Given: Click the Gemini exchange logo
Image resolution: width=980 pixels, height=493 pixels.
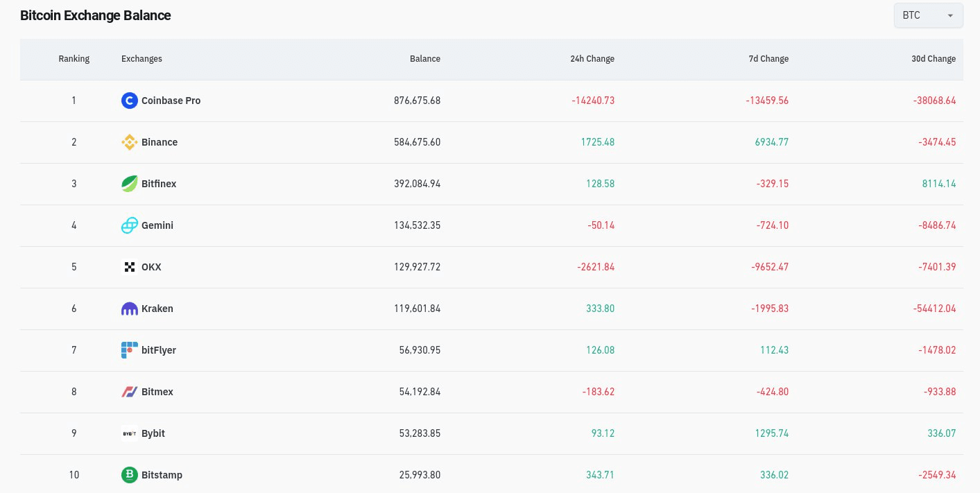Looking at the screenshot, I should (x=130, y=225).
